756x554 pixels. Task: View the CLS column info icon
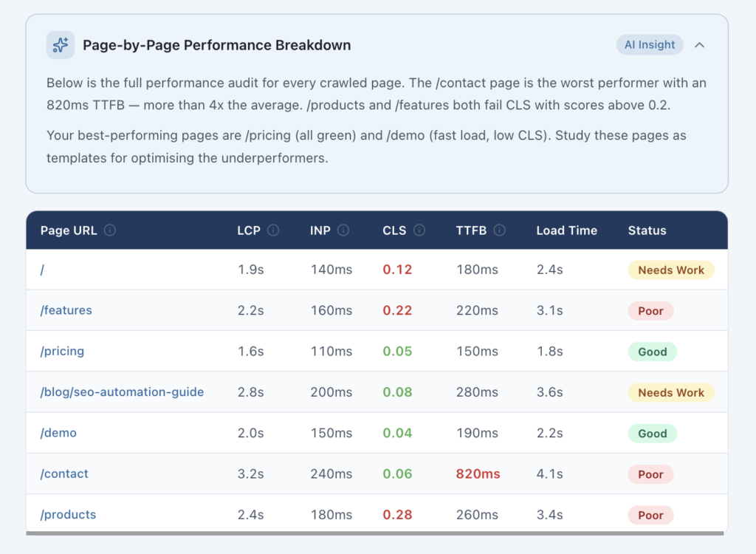click(x=419, y=230)
